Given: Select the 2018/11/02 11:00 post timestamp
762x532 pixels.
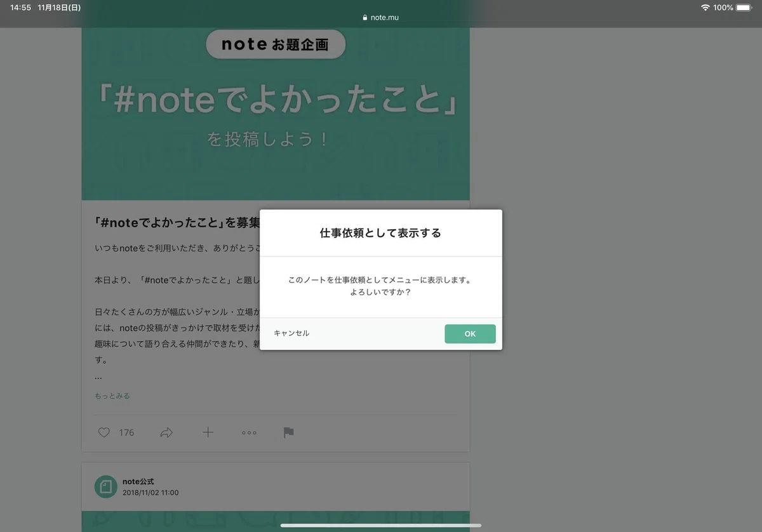Looking at the screenshot, I should (150, 493).
